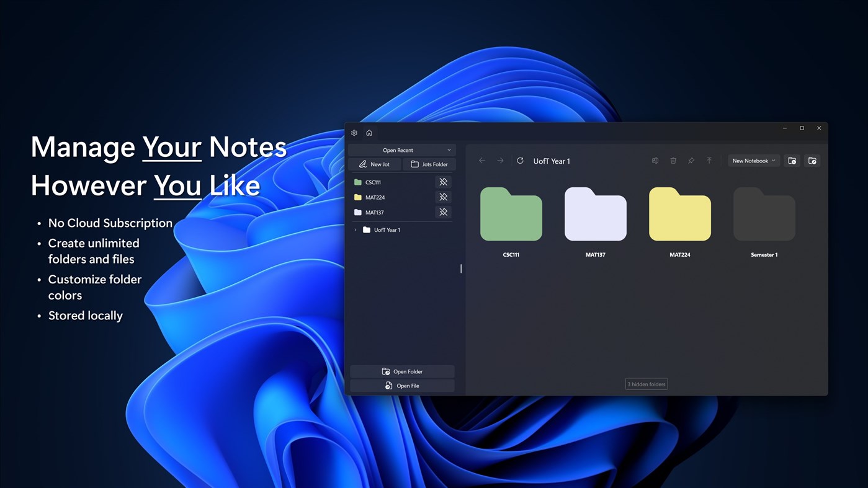
Task: Expand the UofT Year 1 tree item
Action: tap(354, 229)
